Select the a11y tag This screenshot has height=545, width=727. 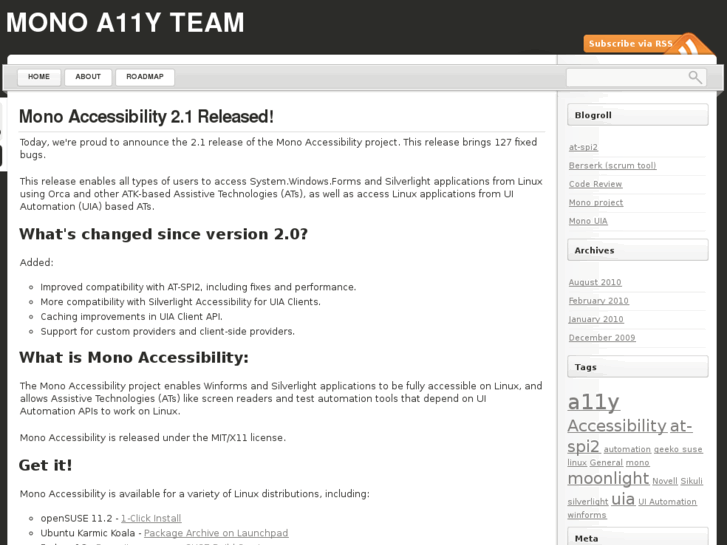(593, 402)
